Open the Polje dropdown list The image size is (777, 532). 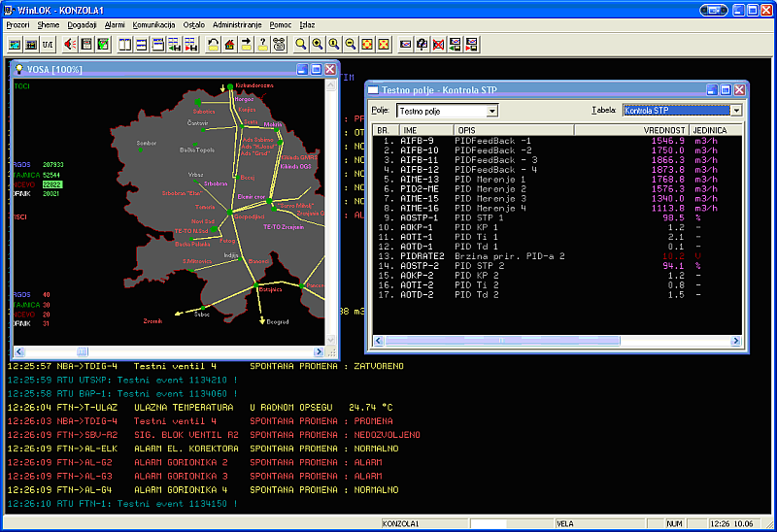pyautogui.click(x=492, y=111)
